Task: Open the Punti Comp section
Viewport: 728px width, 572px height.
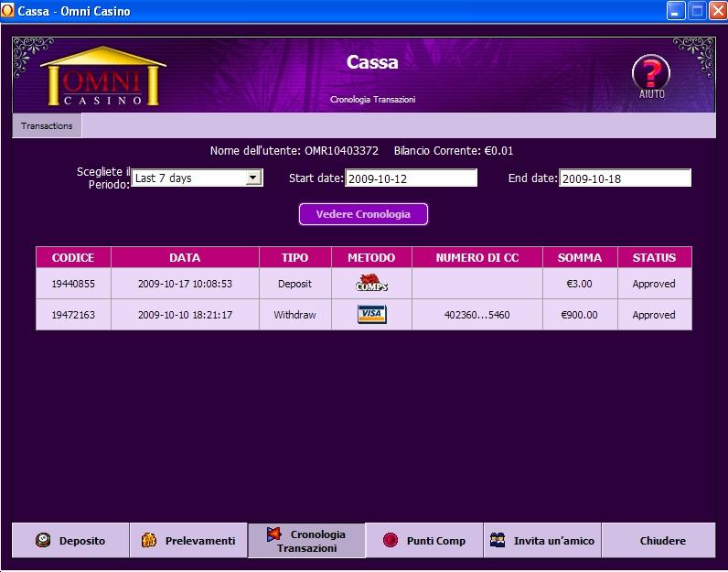Action: [424, 540]
